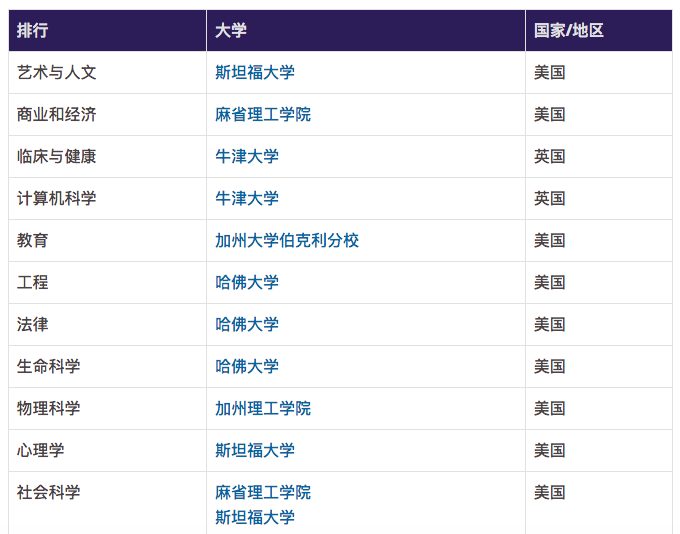Open 哈佛大学 link in 工程 row

(x=247, y=282)
